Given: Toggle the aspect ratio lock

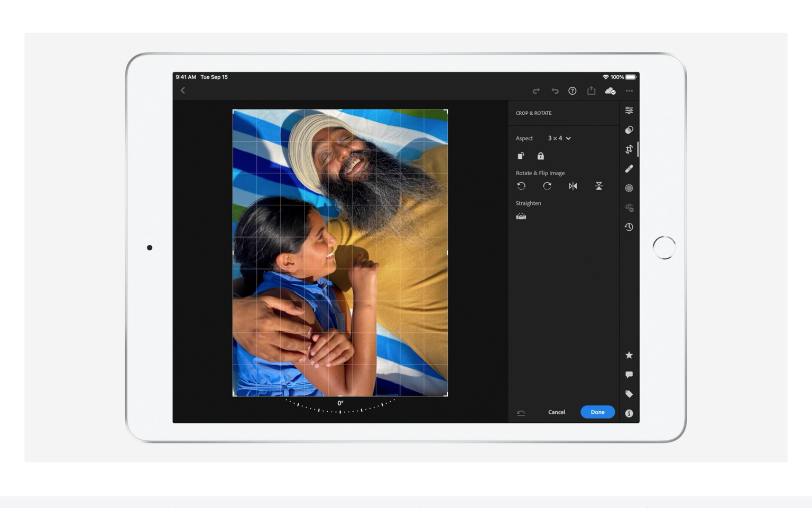Looking at the screenshot, I should (540, 156).
